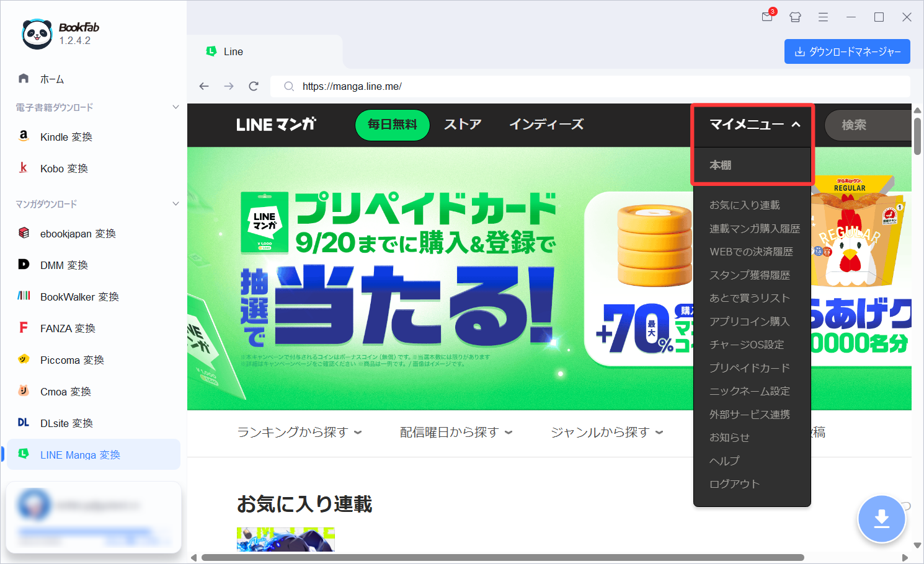The height and width of the screenshot is (564, 924).
Task: Click the Line tab favicon
Action: pos(211,51)
